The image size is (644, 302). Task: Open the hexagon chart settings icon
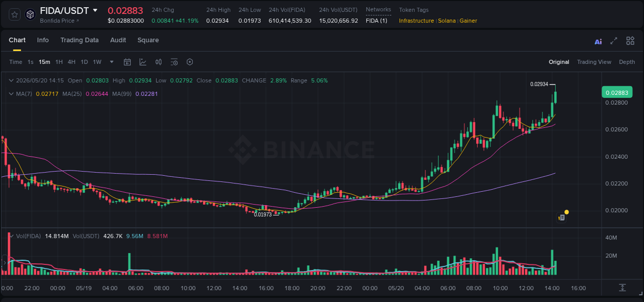190,62
